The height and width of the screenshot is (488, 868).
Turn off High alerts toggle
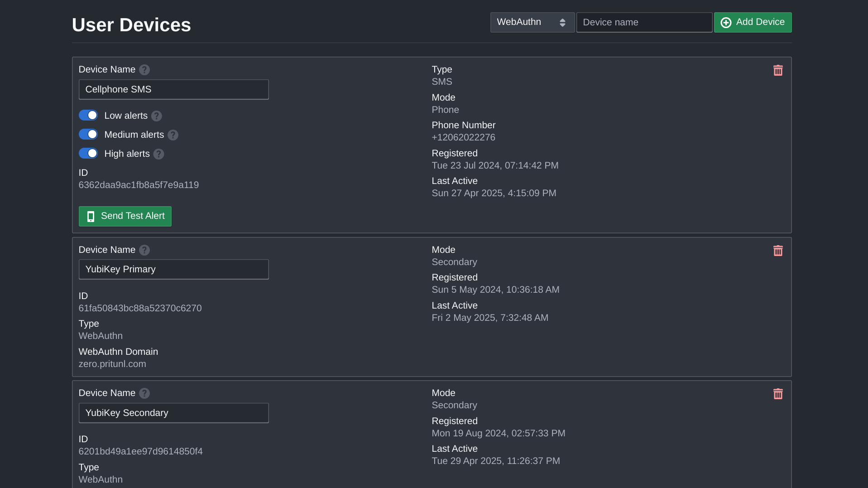tap(88, 153)
